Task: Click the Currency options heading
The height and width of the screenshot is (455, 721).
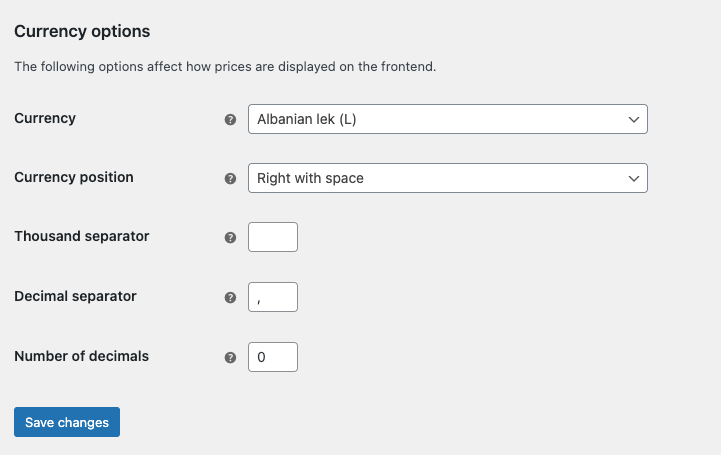Action: pyautogui.click(x=82, y=31)
